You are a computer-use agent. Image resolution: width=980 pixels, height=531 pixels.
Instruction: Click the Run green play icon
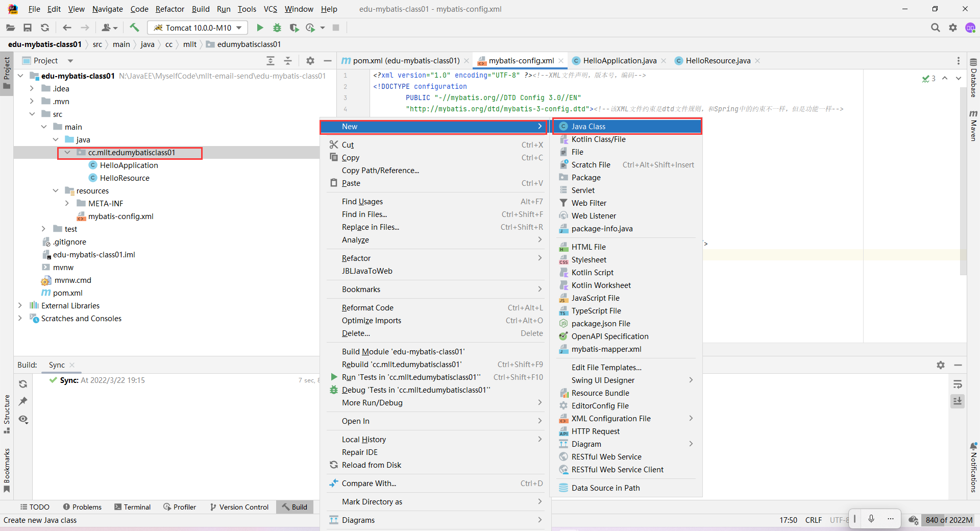coord(260,28)
